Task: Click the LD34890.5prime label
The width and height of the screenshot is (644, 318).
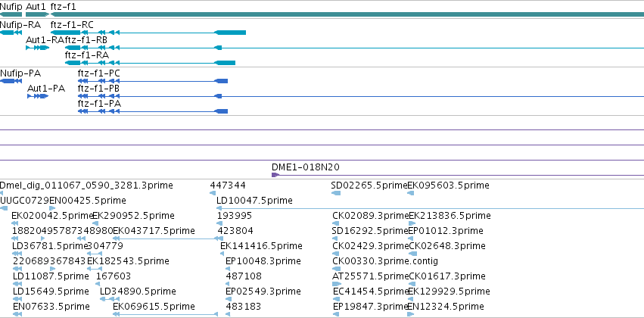Action: point(138,291)
